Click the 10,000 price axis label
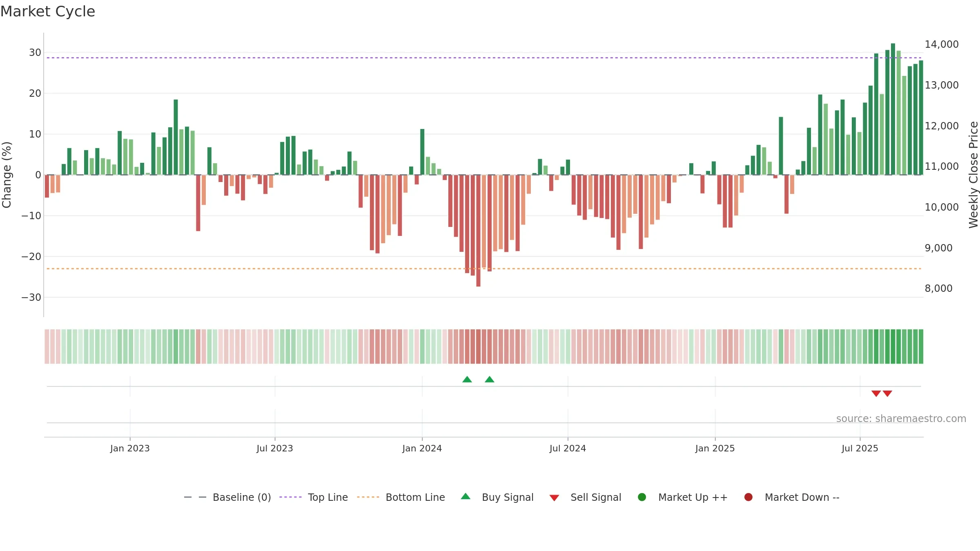The height and width of the screenshot is (551, 980). (942, 207)
